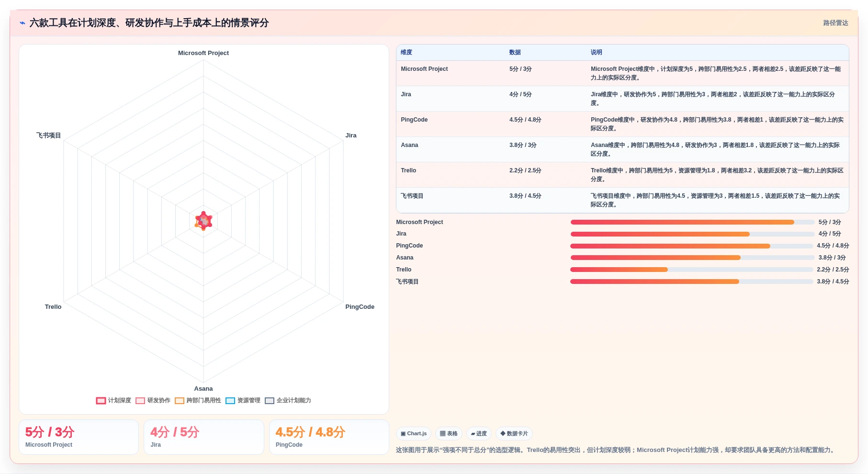868x474 pixels.
Task: Click the Jira explanation text in the table
Action: click(713, 99)
